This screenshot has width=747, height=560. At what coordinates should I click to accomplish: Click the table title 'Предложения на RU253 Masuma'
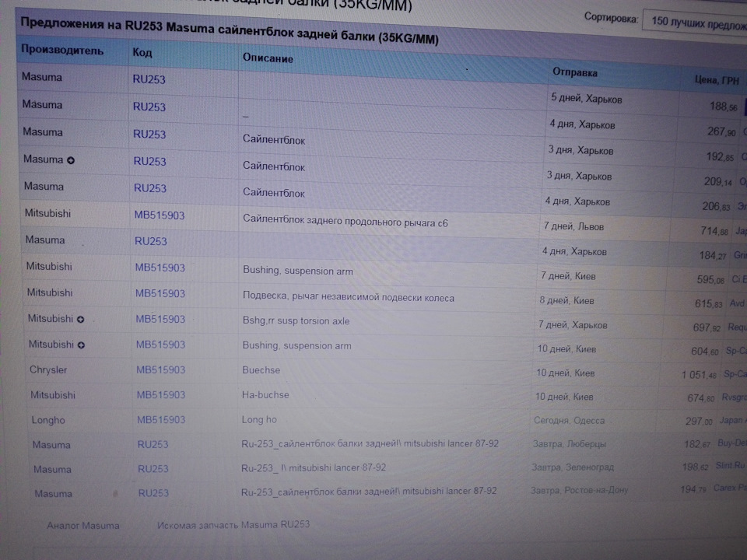click(x=117, y=25)
